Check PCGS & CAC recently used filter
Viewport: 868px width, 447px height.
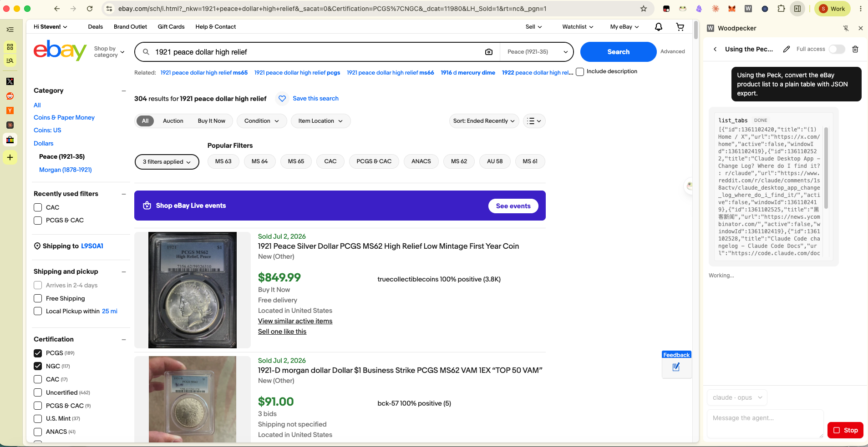[38, 221]
